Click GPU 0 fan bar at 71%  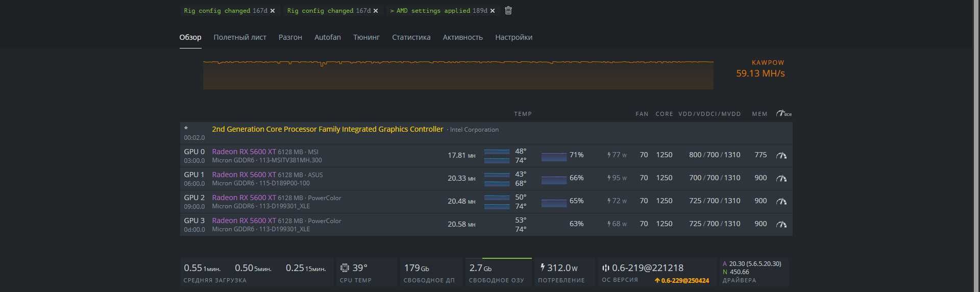554,157
